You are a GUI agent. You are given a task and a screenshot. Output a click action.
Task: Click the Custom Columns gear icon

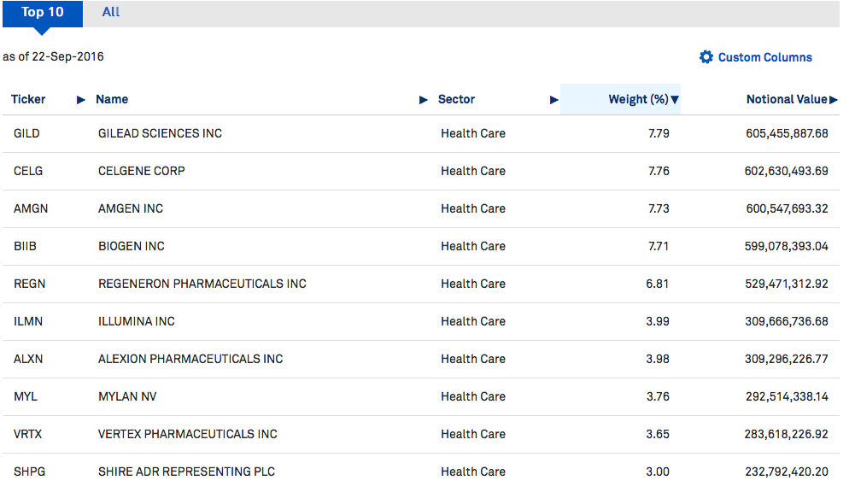coord(706,57)
